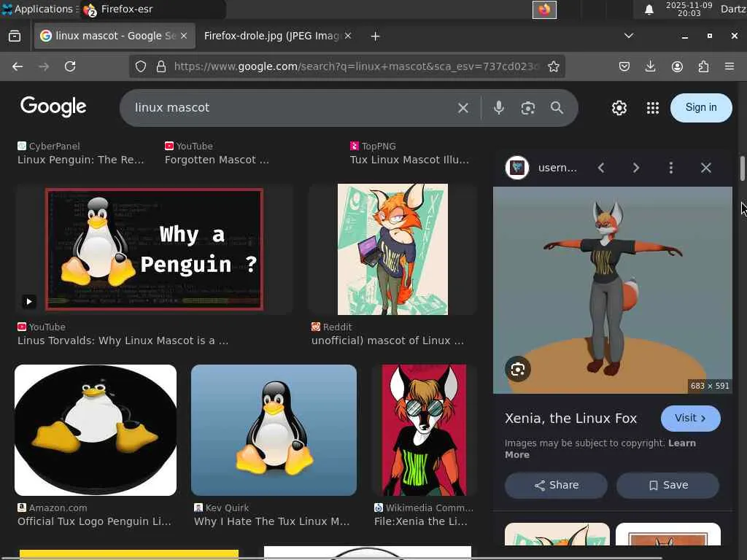
Task: Open Google quick settings gear
Action: (x=619, y=108)
